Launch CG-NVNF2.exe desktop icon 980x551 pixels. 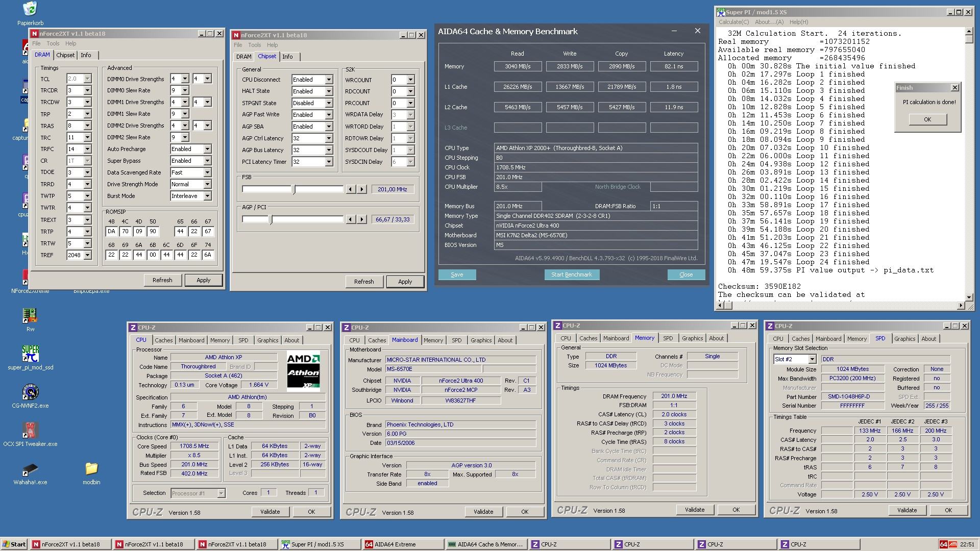pos(30,396)
